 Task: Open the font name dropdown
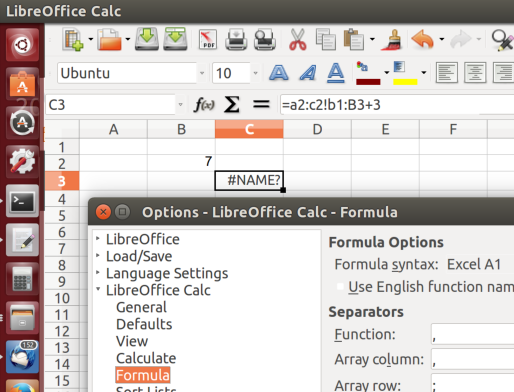point(202,73)
